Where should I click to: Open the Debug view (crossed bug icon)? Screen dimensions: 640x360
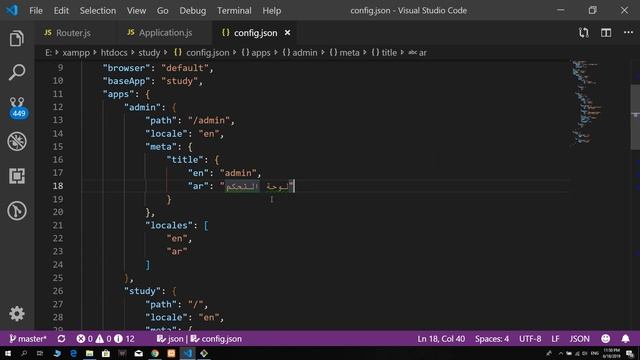pyautogui.click(x=17, y=142)
